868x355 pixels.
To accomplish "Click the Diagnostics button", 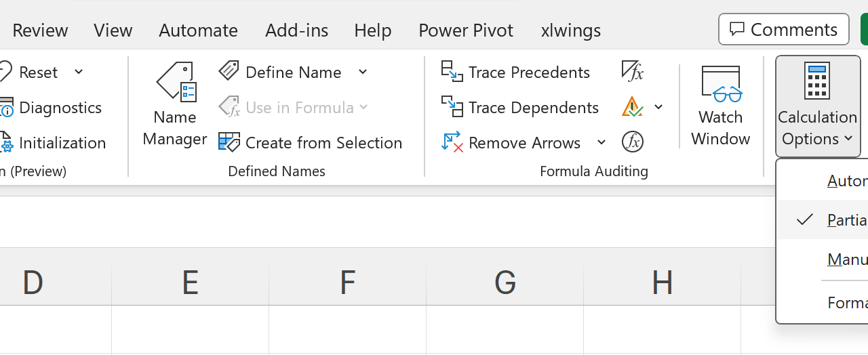I will (60, 107).
